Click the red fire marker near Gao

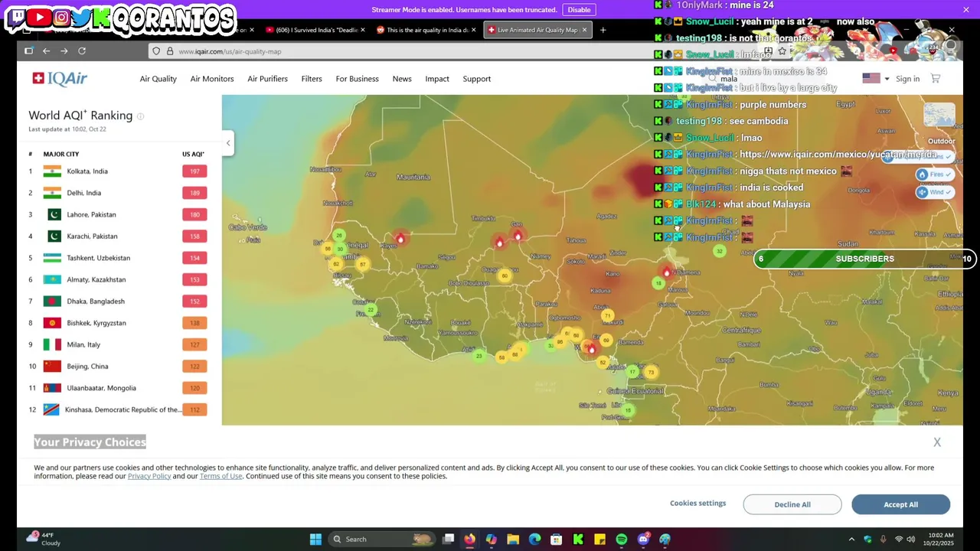tap(518, 236)
